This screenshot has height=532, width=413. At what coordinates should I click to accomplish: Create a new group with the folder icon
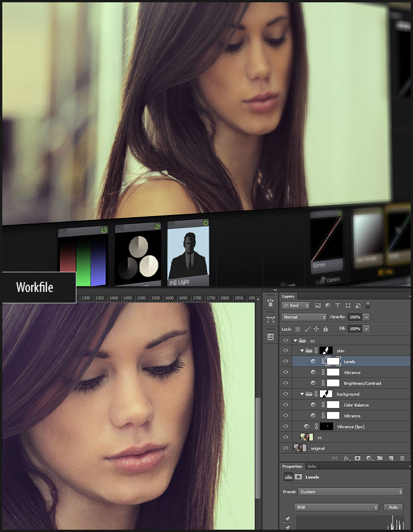tap(380, 458)
